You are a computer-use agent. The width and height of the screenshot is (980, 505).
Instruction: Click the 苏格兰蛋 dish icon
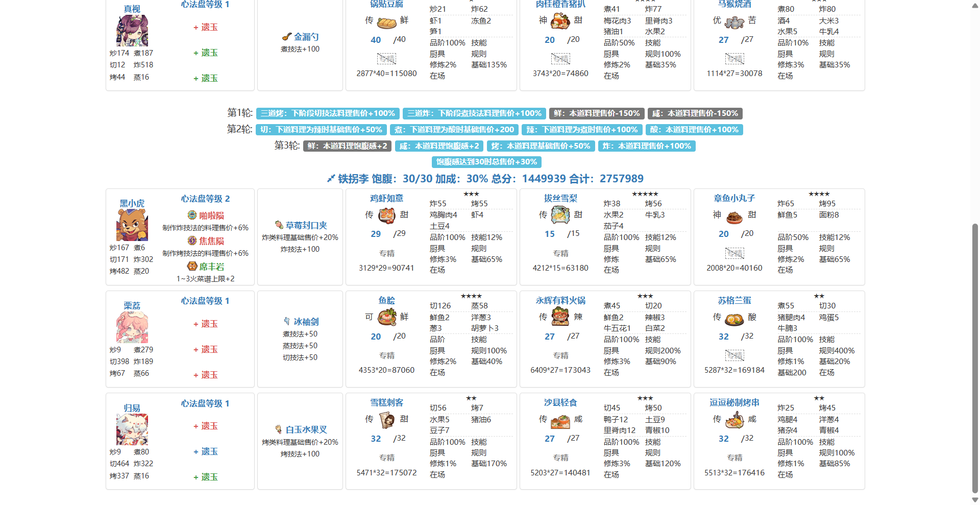click(x=734, y=319)
